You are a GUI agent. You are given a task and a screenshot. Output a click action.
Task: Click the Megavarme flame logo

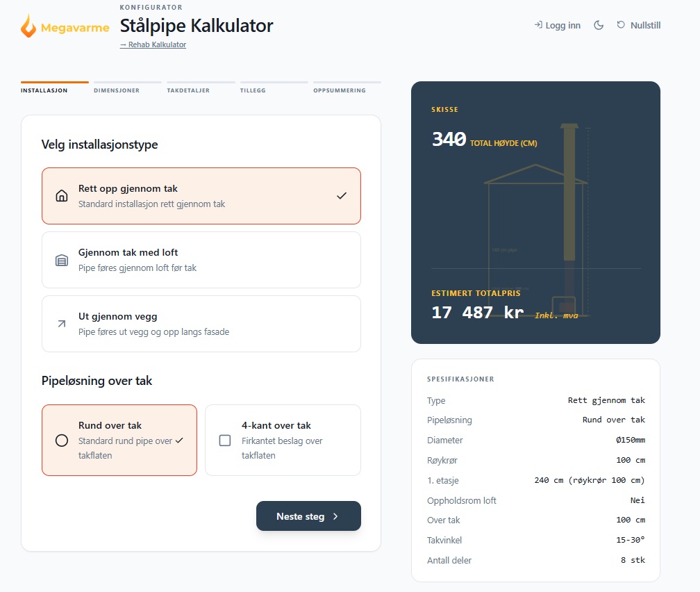click(x=28, y=26)
